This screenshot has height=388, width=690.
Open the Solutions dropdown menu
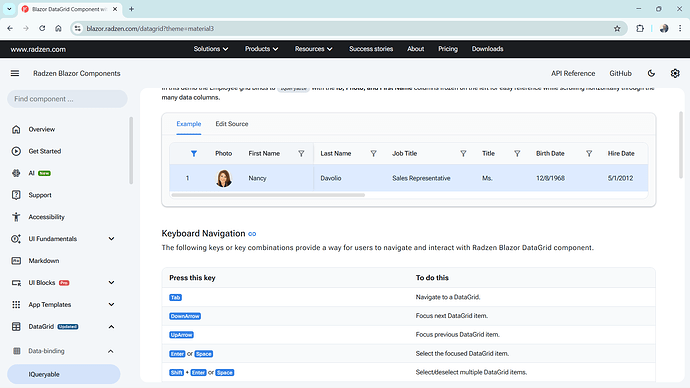tap(211, 49)
